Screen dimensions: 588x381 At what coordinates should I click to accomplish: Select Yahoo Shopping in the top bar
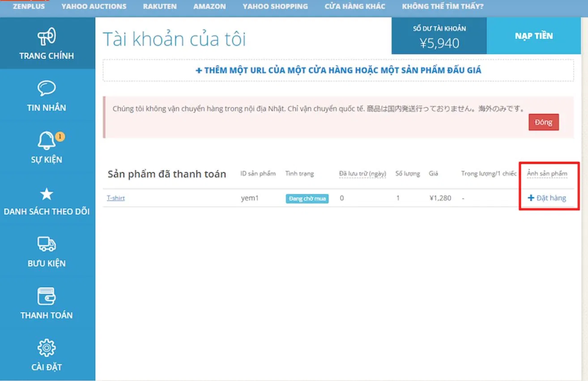(x=275, y=7)
